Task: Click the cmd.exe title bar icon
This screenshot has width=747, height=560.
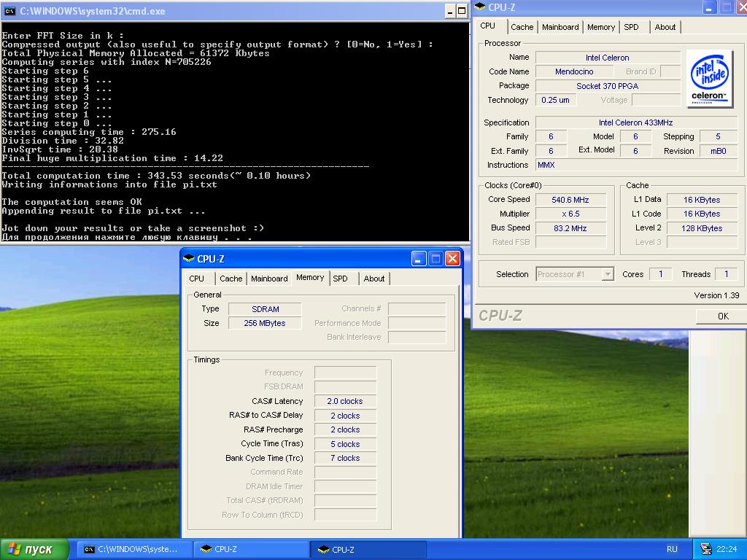Action: pyautogui.click(x=9, y=11)
